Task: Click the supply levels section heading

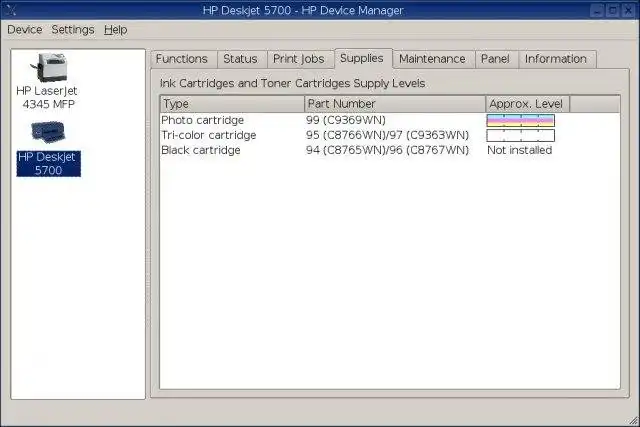Action: [x=292, y=83]
